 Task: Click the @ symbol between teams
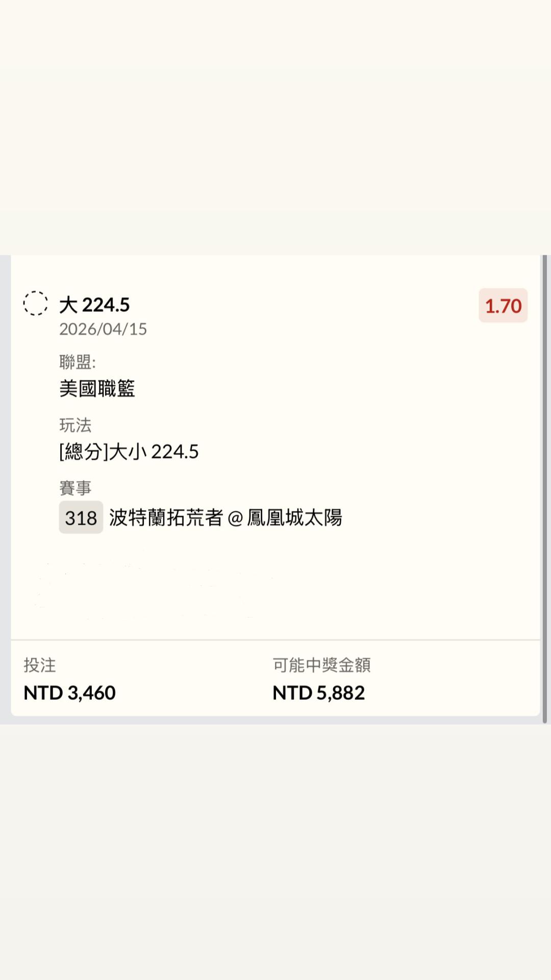(235, 519)
